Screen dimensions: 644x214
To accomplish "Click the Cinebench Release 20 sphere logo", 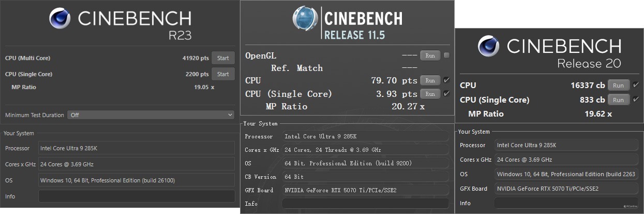I will 488,46.
